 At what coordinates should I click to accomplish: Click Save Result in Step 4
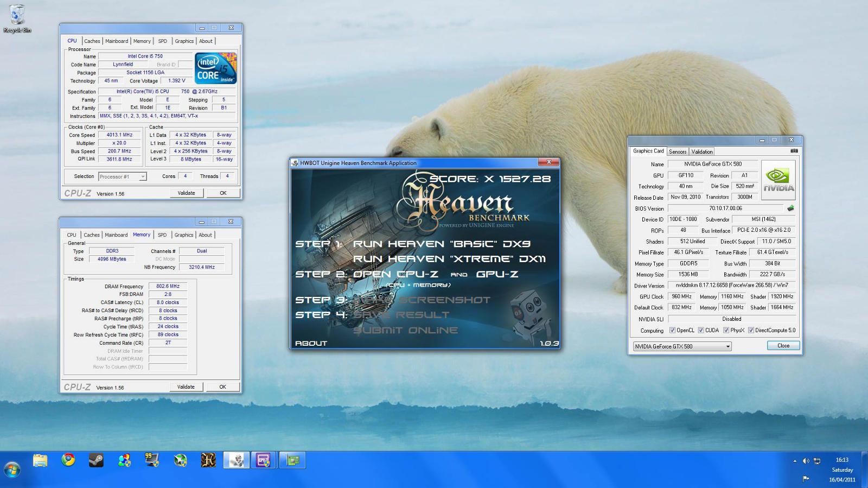point(401,315)
